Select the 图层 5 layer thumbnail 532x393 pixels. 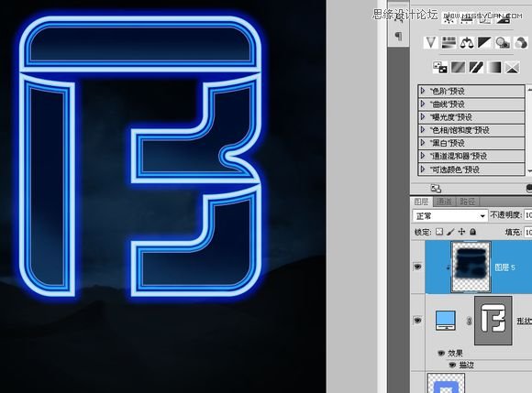[x=471, y=267]
